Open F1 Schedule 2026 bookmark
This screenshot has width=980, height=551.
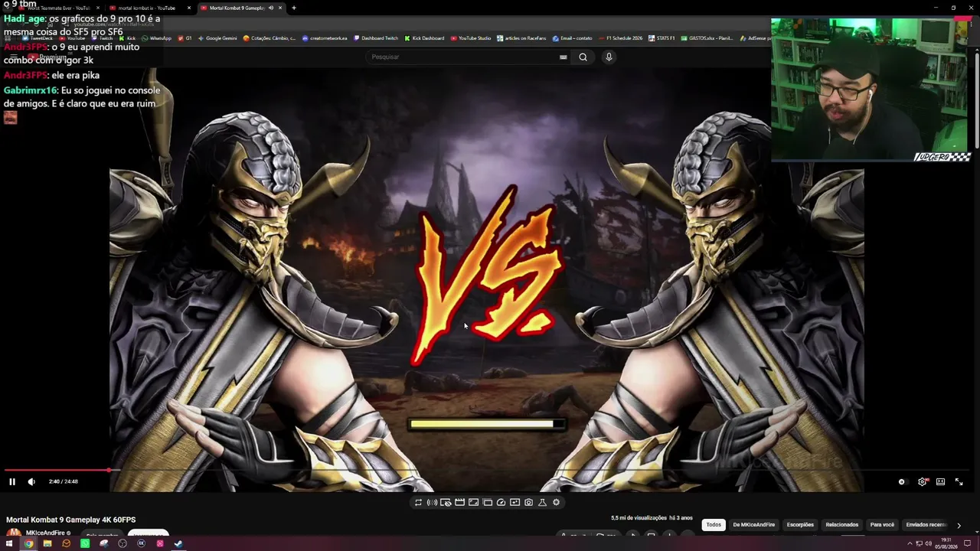(620, 38)
